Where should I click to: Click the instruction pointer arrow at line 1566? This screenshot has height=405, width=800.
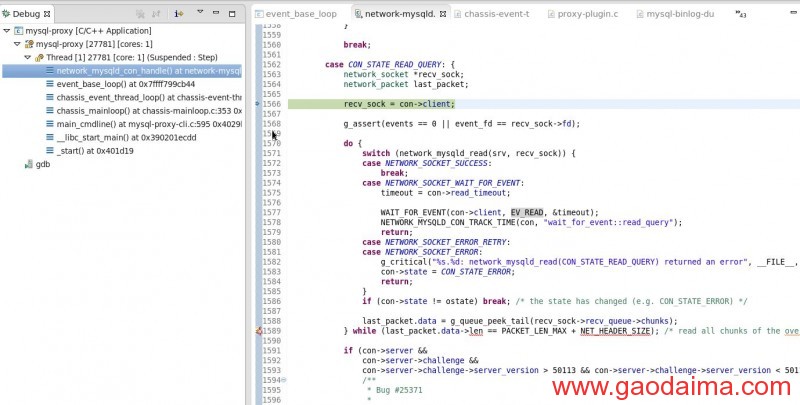[x=258, y=104]
